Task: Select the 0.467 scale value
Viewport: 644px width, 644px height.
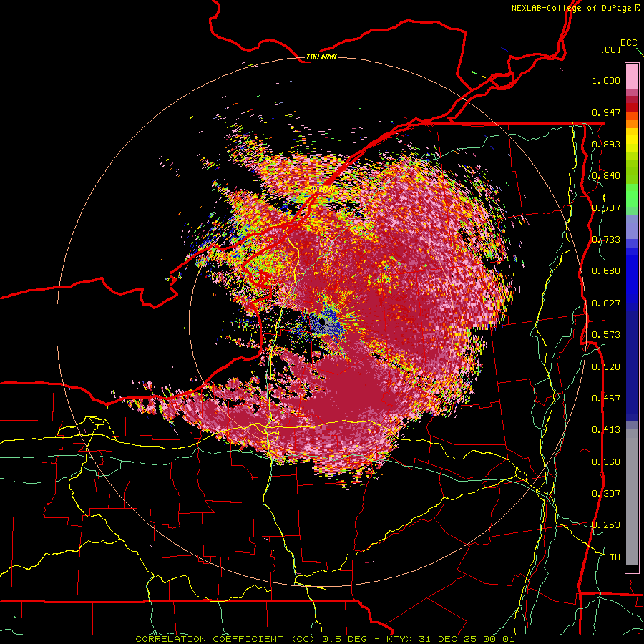Action: 606,399
